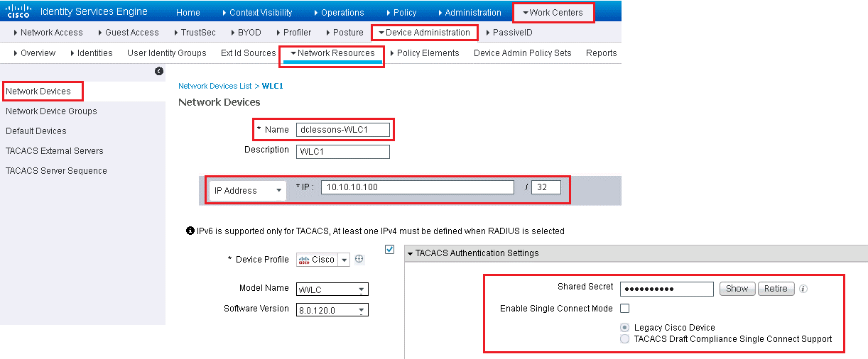Open the Context Visibility menu
This screenshot has width=868, height=359.
point(256,13)
